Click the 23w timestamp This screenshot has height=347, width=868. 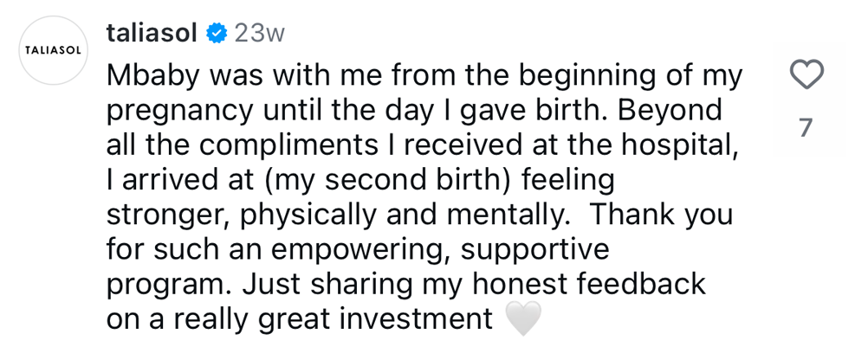click(260, 34)
